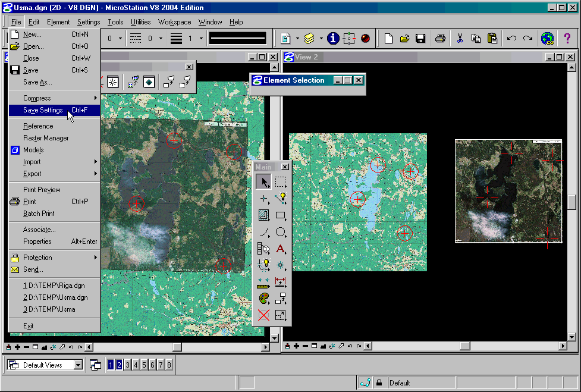Click the Cut scissors icon
Viewport: 581px width, 392px height.
pos(460,38)
